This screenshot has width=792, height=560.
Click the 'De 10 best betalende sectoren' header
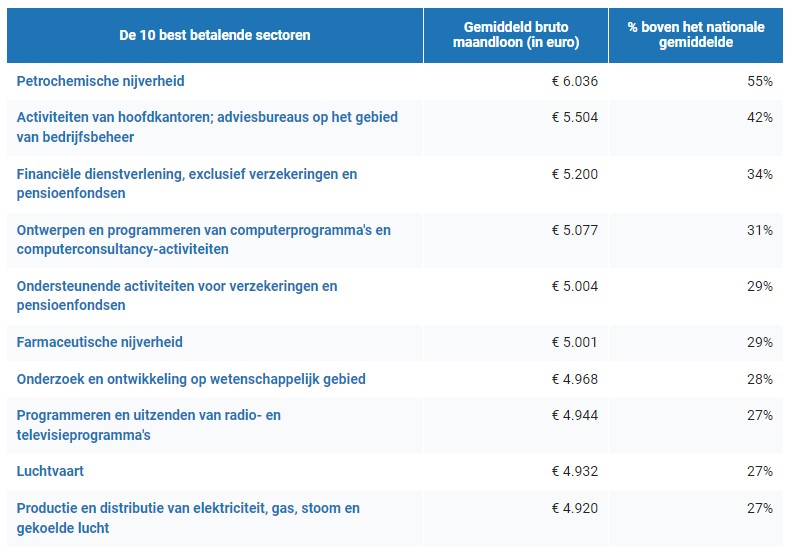(215, 35)
